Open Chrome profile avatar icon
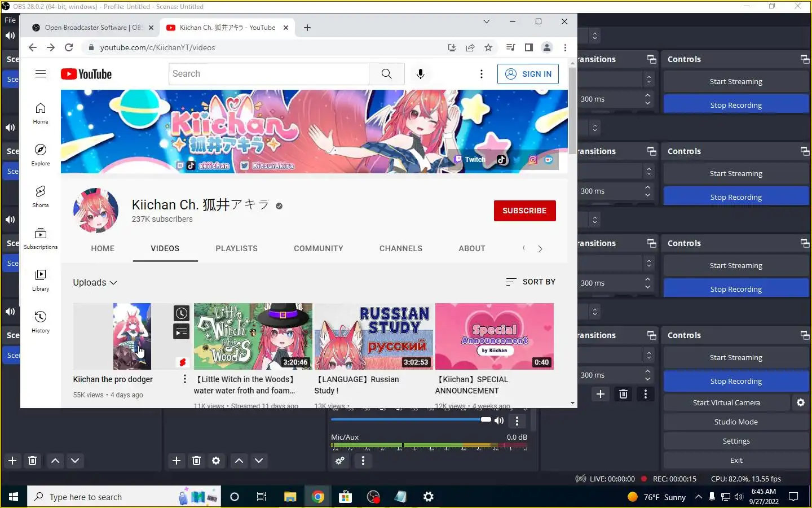812x508 pixels. 546,47
